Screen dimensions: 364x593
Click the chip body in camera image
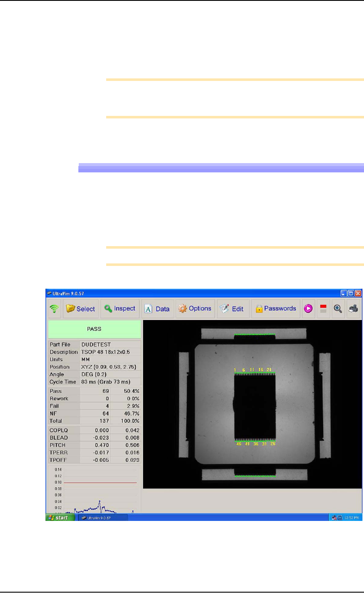click(255, 408)
